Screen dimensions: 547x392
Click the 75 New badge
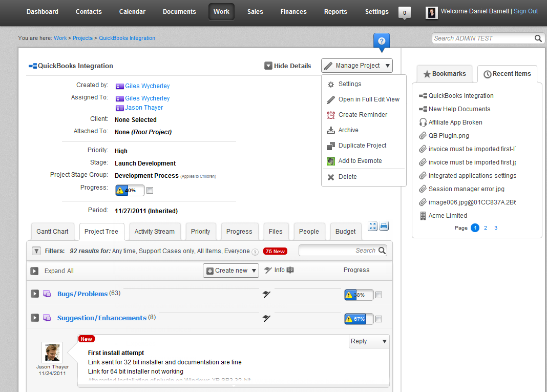click(x=275, y=251)
